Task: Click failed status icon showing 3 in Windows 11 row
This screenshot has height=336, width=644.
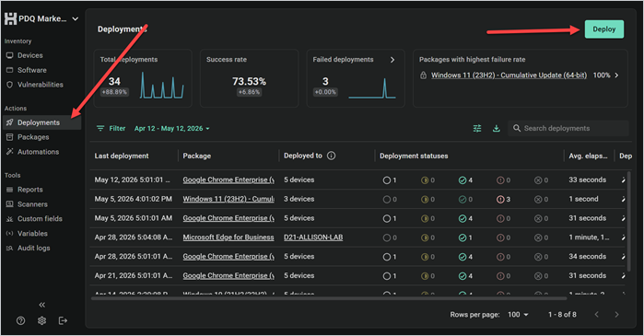Action: pos(500,200)
